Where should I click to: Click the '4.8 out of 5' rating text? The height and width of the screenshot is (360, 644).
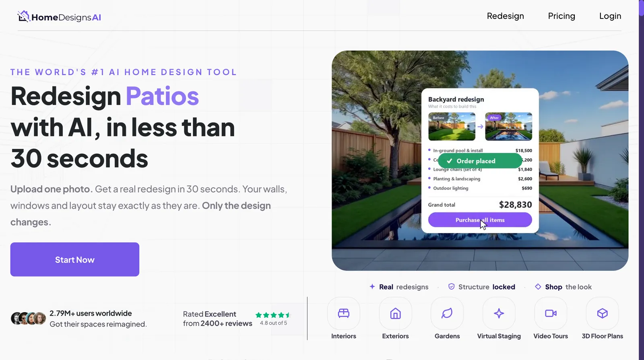(274, 323)
